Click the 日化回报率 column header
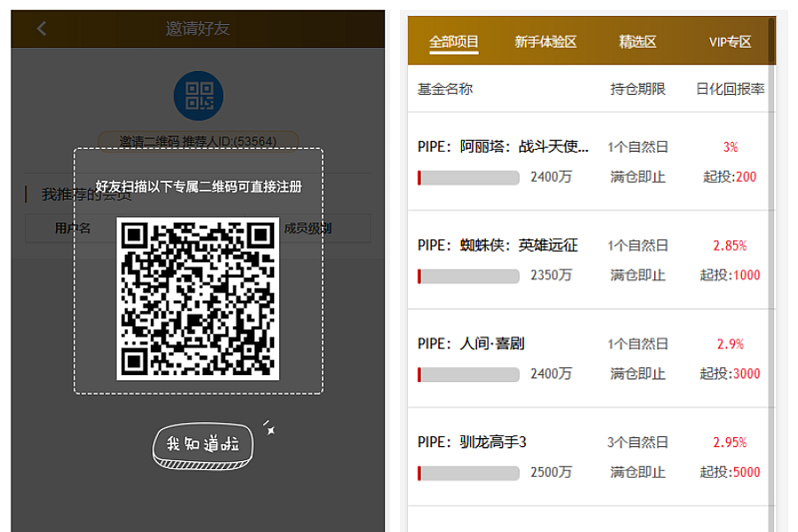798x532 pixels. [x=731, y=89]
